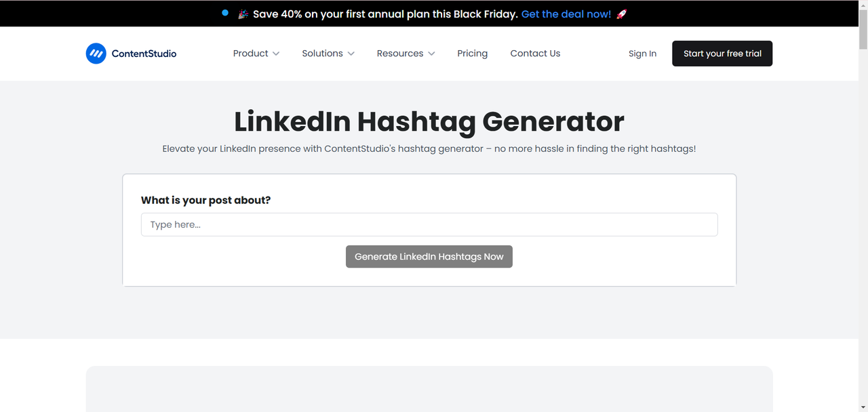Go to Contact Us in the navigation
The height and width of the screenshot is (412, 868).
coord(535,54)
